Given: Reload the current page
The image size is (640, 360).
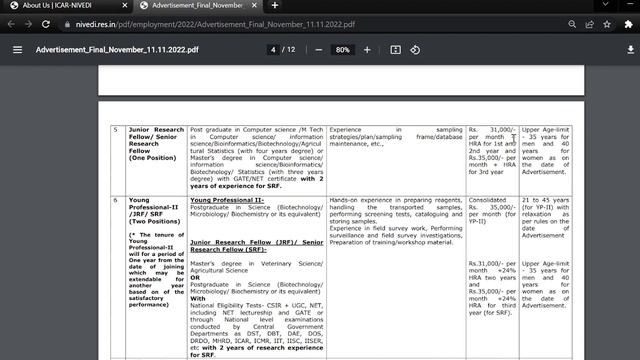Looking at the screenshot, I should click(x=46, y=24).
